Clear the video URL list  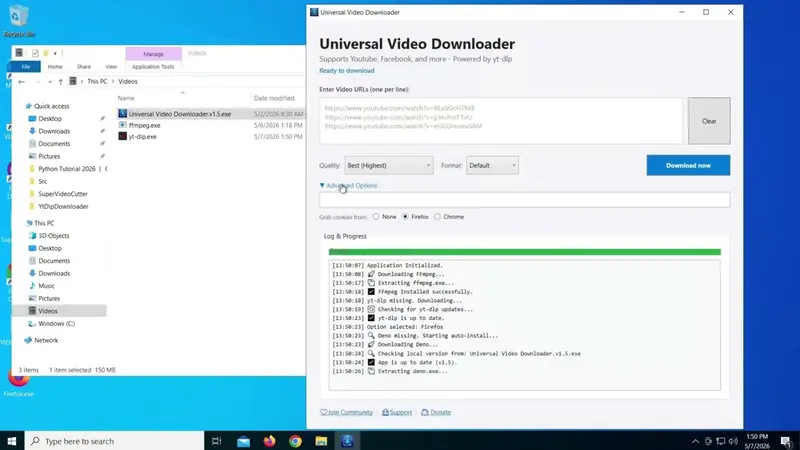pyautogui.click(x=709, y=121)
